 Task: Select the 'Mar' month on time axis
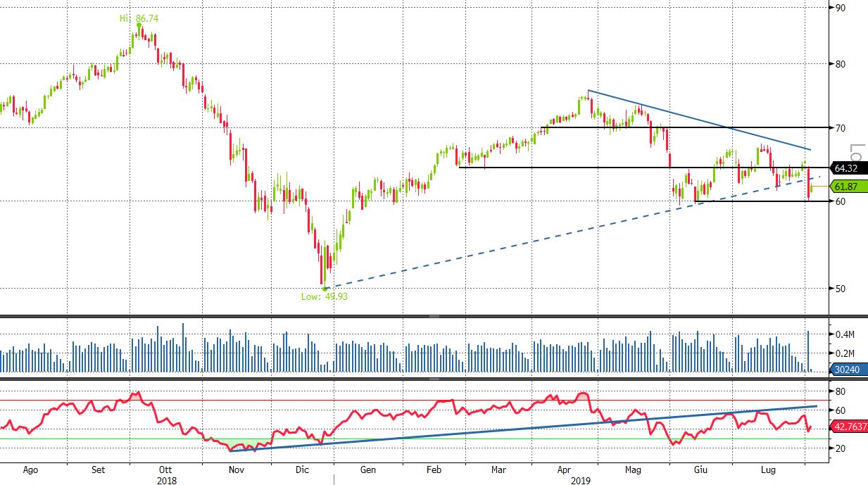pyautogui.click(x=498, y=469)
